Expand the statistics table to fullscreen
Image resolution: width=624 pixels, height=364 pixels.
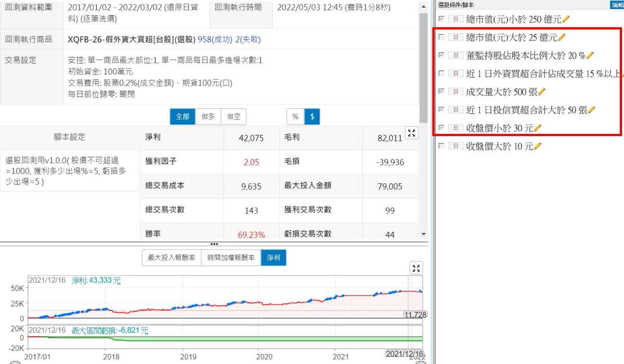(411, 133)
